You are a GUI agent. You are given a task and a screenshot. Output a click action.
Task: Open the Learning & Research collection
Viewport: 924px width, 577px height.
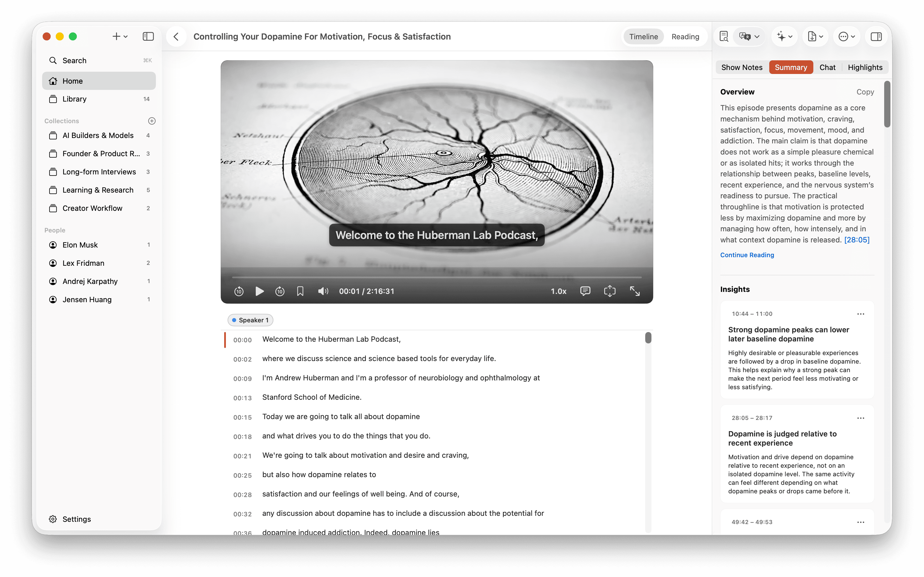tap(99, 190)
